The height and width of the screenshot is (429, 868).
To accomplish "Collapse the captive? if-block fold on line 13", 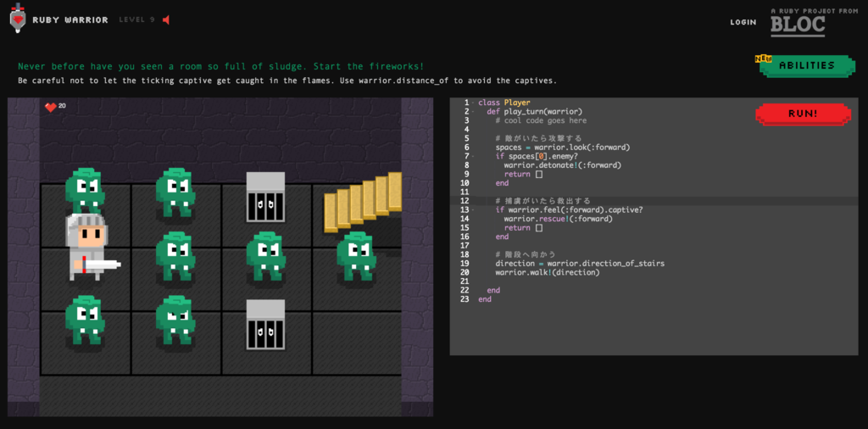I will 472,209.
